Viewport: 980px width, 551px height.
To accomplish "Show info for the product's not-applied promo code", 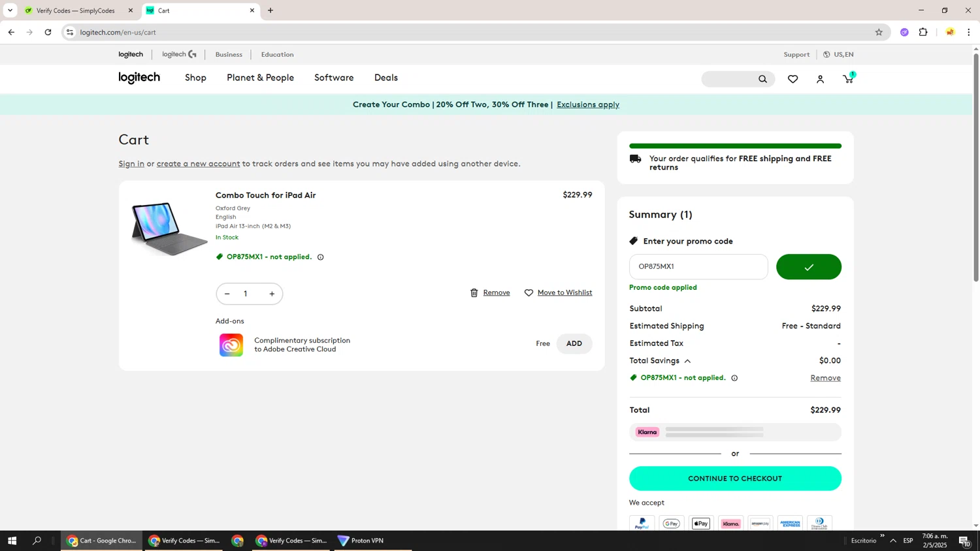I will [320, 257].
